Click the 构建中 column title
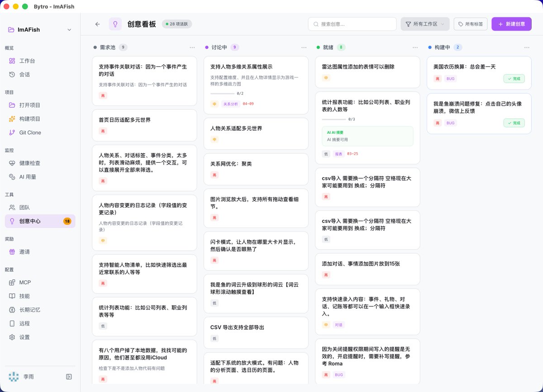Viewport: 543px width, 392px height. point(442,47)
